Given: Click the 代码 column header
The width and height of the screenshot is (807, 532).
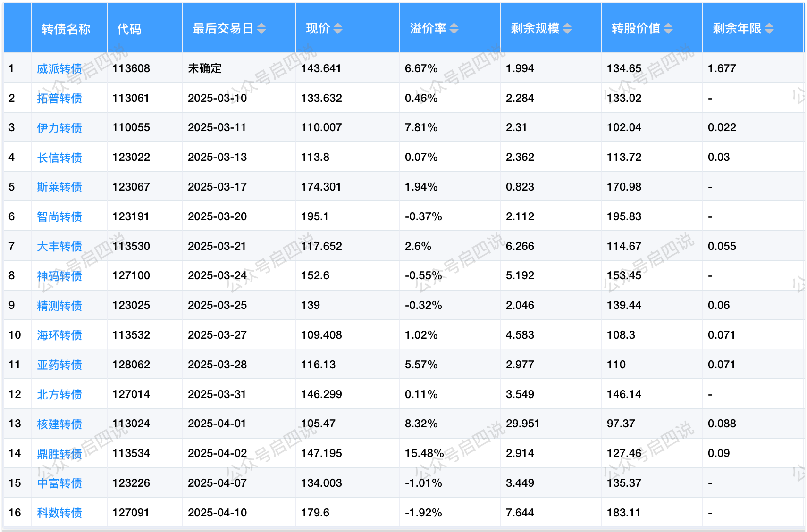Looking at the screenshot, I should [x=129, y=29].
